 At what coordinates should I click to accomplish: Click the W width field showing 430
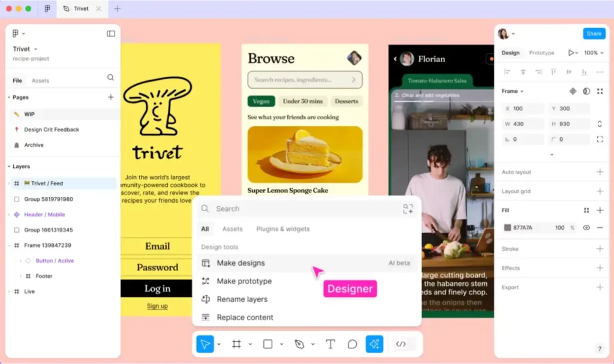523,124
